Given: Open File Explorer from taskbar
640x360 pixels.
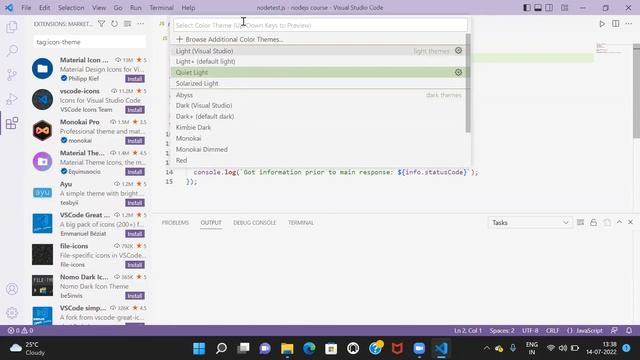Looking at the screenshot, I should 287,348.
